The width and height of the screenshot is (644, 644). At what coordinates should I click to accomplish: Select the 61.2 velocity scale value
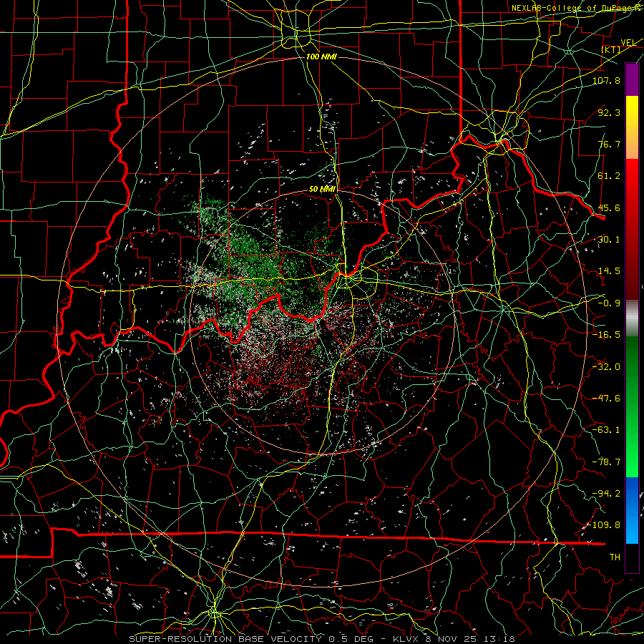(x=609, y=176)
